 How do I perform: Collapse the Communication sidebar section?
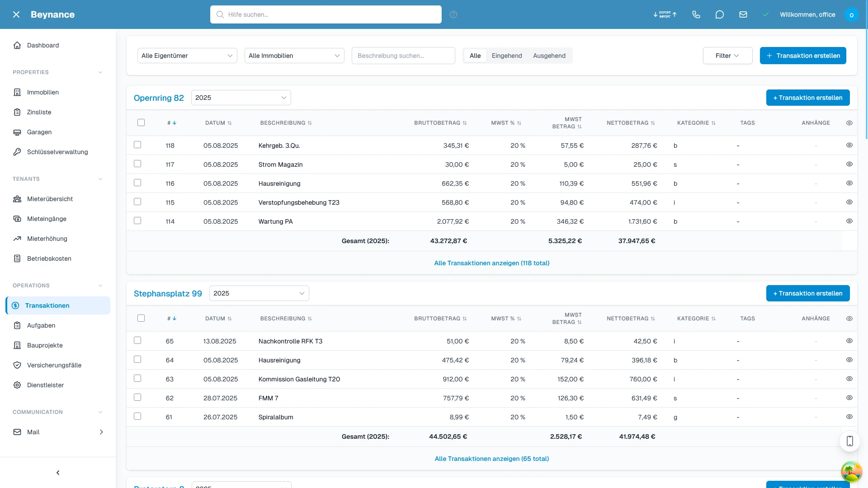(x=100, y=412)
